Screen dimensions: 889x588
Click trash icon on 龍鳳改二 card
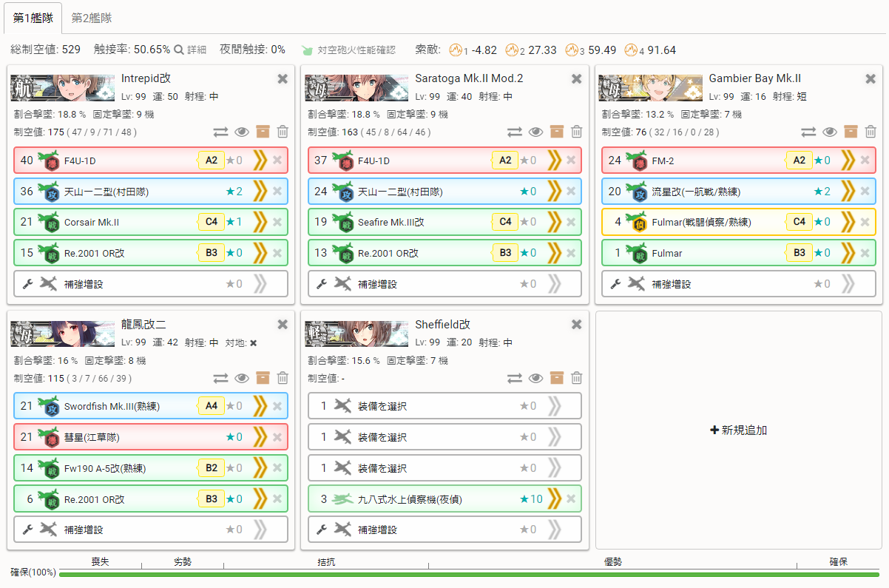click(283, 378)
